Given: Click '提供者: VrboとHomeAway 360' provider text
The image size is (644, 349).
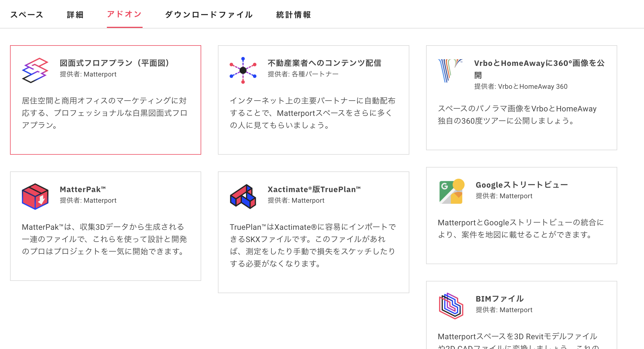Looking at the screenshot, I should (521, 87).
